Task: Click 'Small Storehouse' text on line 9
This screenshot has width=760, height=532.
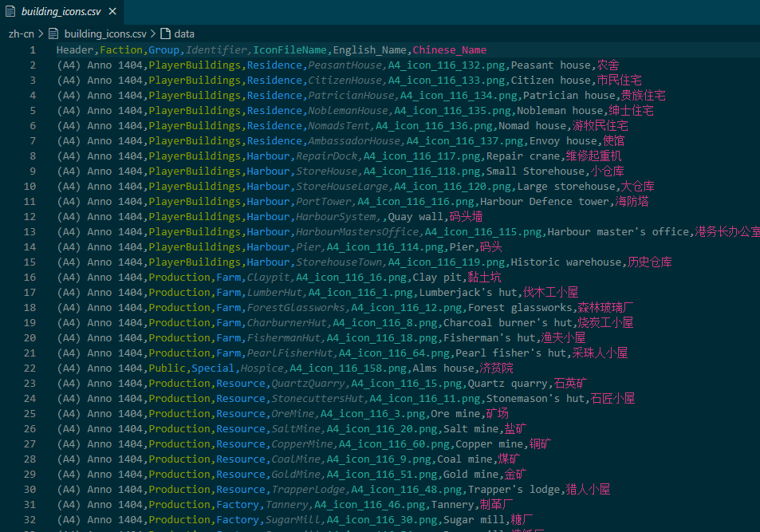Action: coord(536,171)
